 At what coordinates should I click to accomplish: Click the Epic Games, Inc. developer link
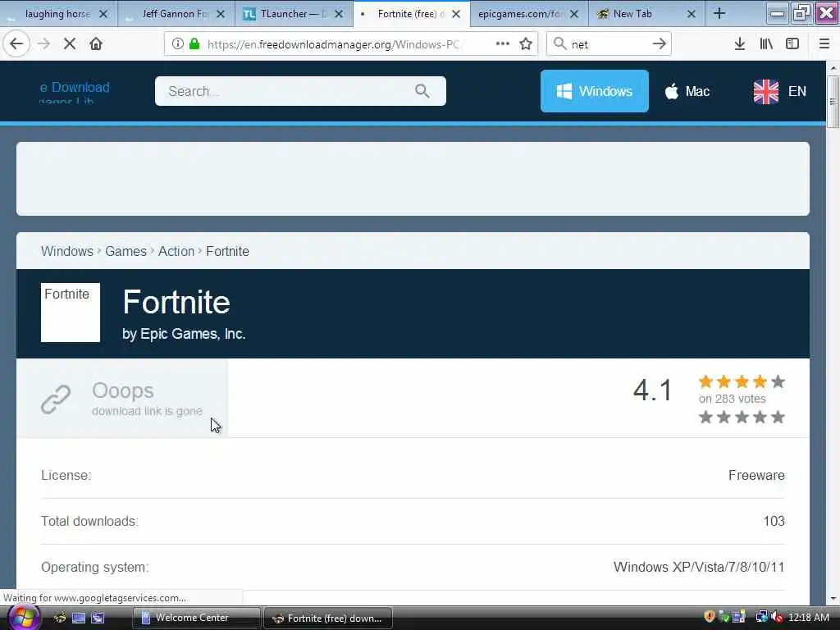click(193, 334)
